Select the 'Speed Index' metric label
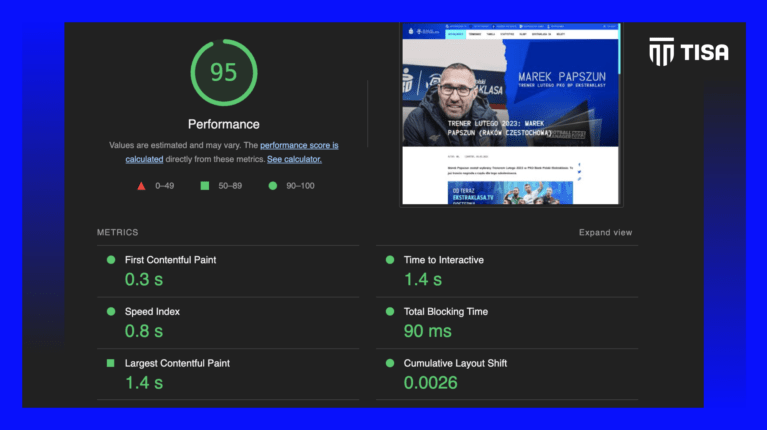Viewport: 767px width, 430px height. click(152, 312)
